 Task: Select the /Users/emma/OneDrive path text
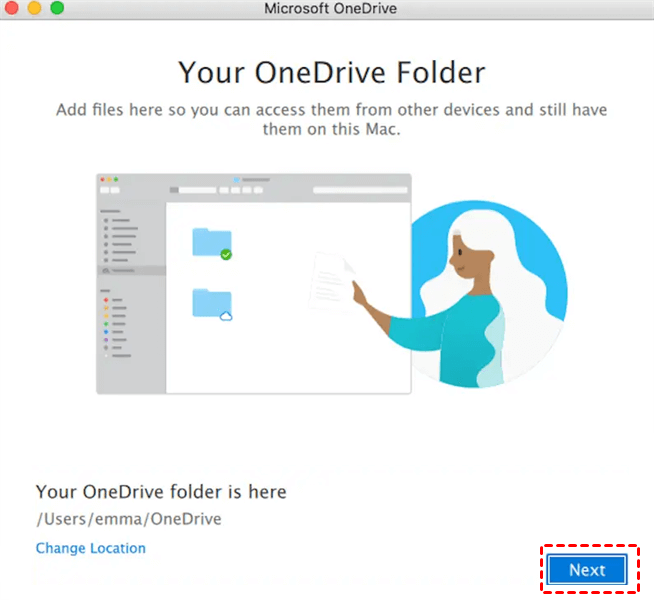pyautogui.click(x=129, y=519)
